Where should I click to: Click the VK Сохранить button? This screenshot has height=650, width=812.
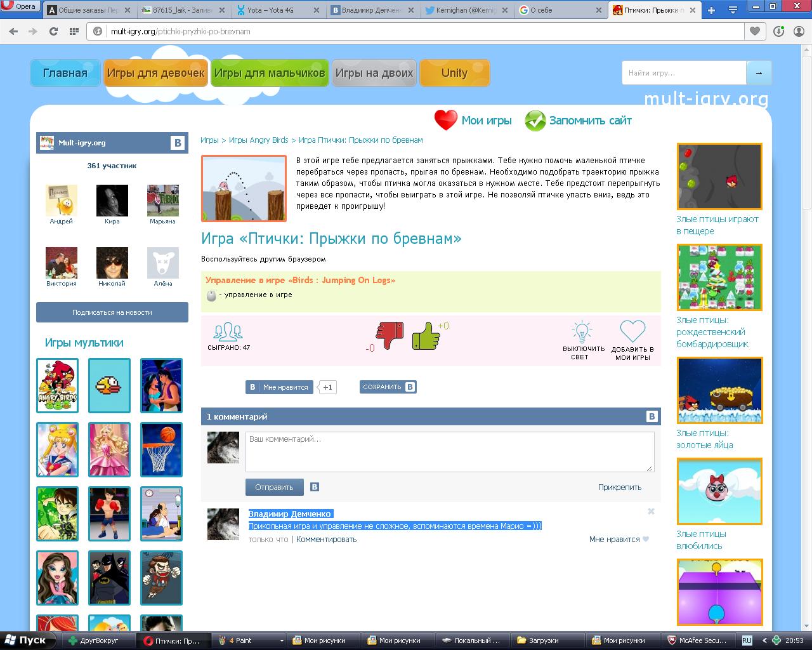pos(388,387)
